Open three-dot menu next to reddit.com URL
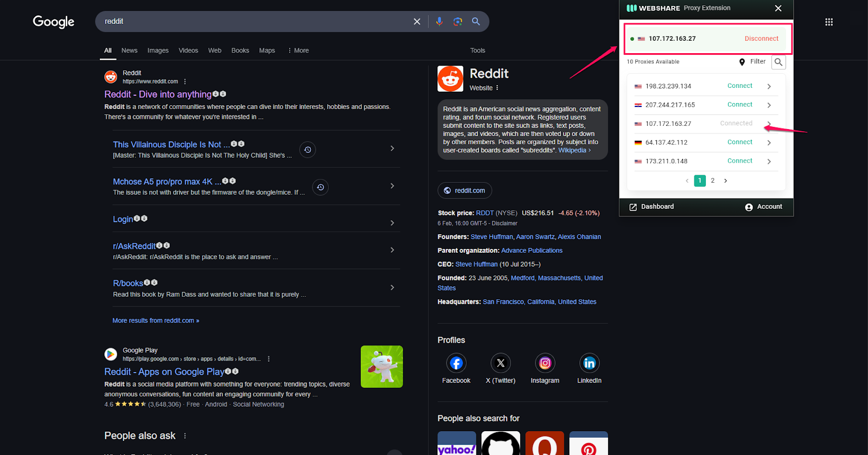The height and width of the screenshot is (455, 868). (x=185, y=81)
